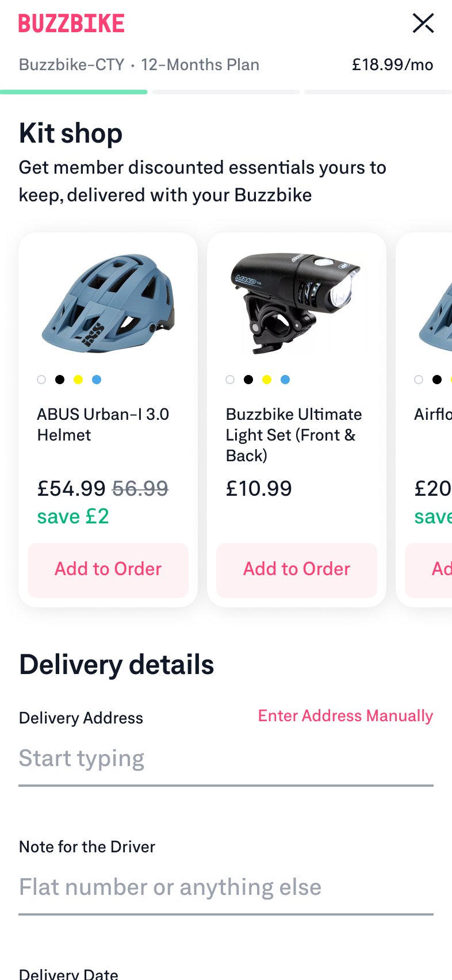Add the Buzzbike Ultimate Light Set to order
Image resolution: width=452 pixels, height=980 pixels.
point(296,569)
